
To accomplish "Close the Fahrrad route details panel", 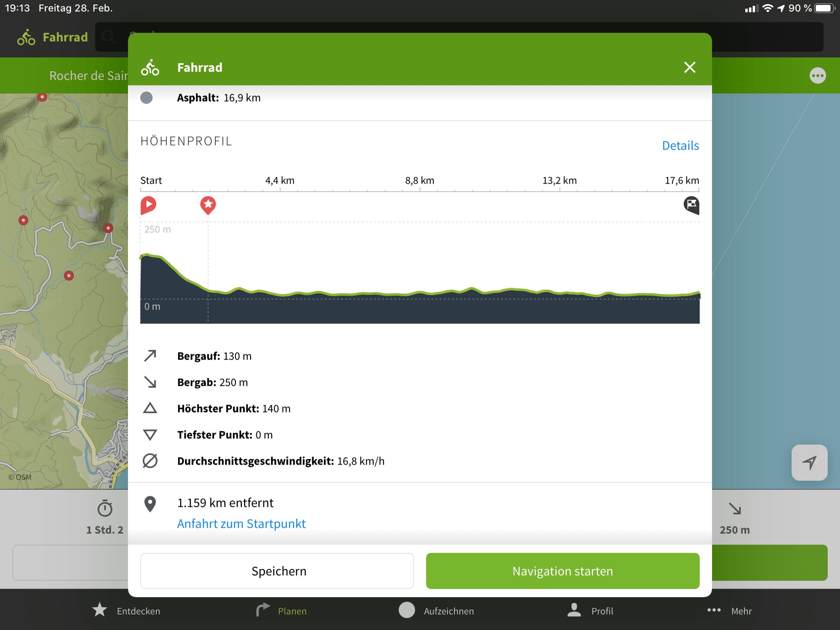I will click(689, 67).
